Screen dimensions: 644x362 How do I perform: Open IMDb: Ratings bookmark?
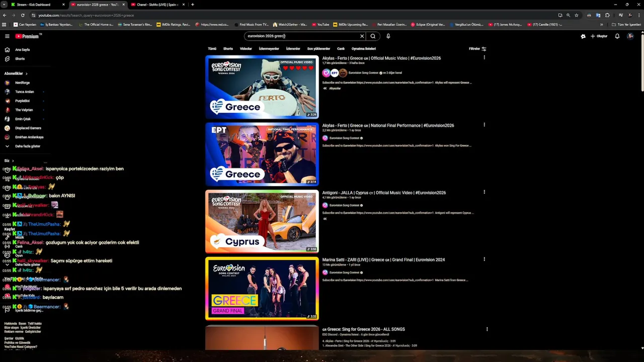[x=173, y=25]
